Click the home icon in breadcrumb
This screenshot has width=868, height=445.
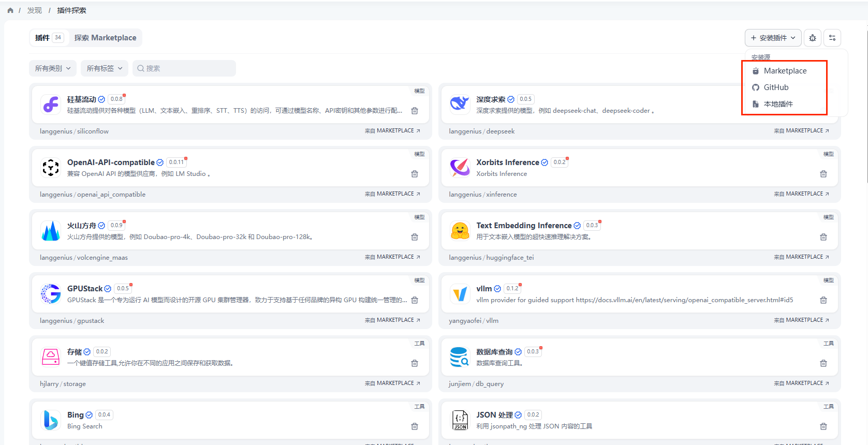(10, 10)
